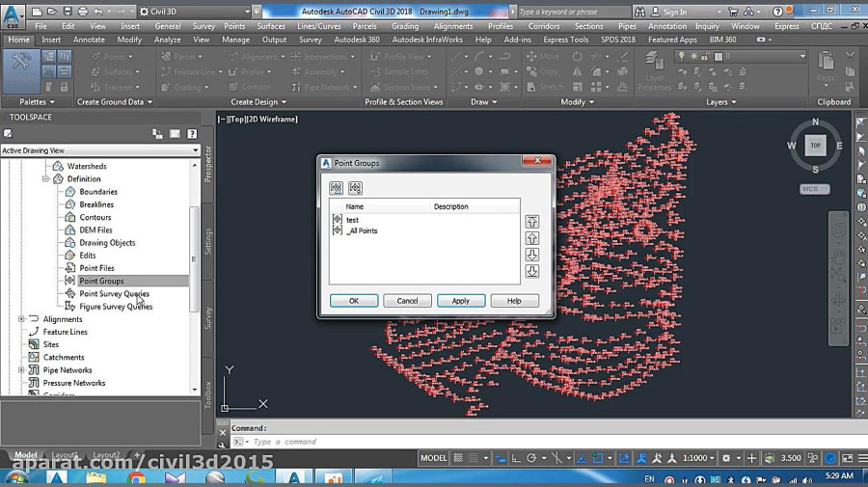
Task: Collapse the Definition tree node
Action: click(x=46, y=178)
